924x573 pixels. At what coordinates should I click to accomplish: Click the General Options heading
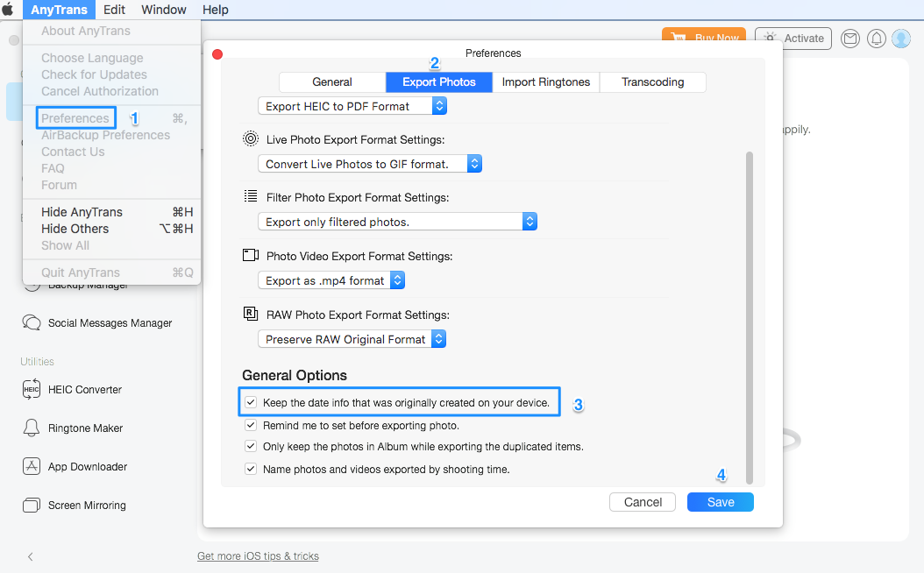click(295, 375)
